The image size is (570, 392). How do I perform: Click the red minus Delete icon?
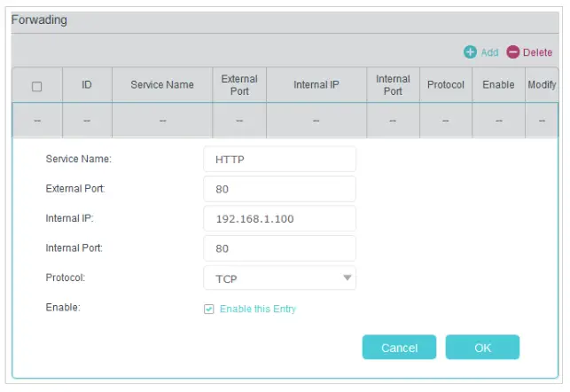click(x=512, y=52)
